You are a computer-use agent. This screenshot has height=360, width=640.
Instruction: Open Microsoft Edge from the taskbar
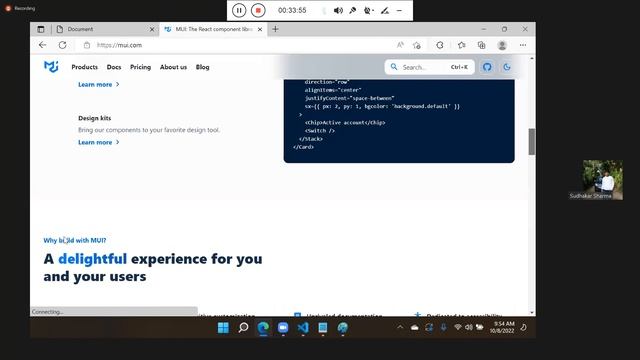point(263,327)
